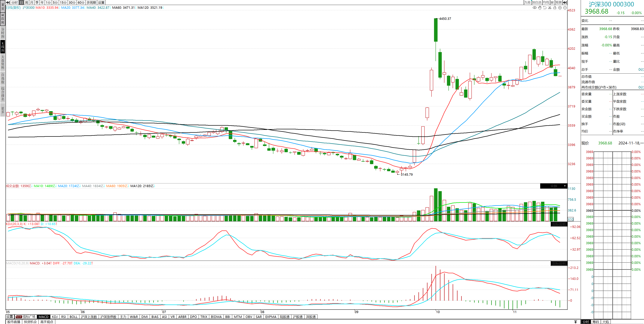Open 指标说明 in the MACD panel
The height and width of the screenshot is (324, 644).
tap(559, 263)
